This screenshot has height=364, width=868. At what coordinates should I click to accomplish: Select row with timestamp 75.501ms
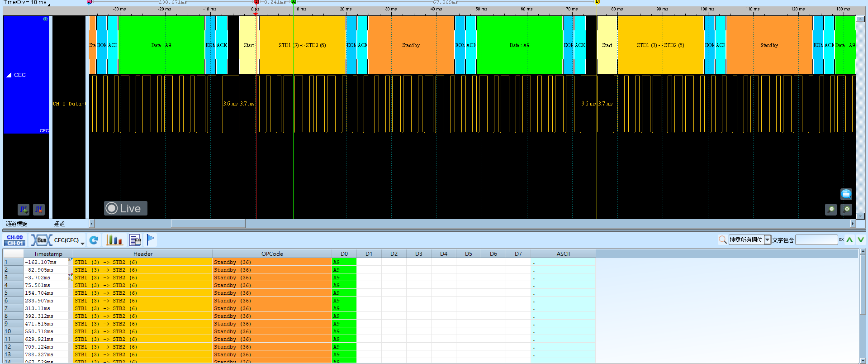tap(299, 285)
